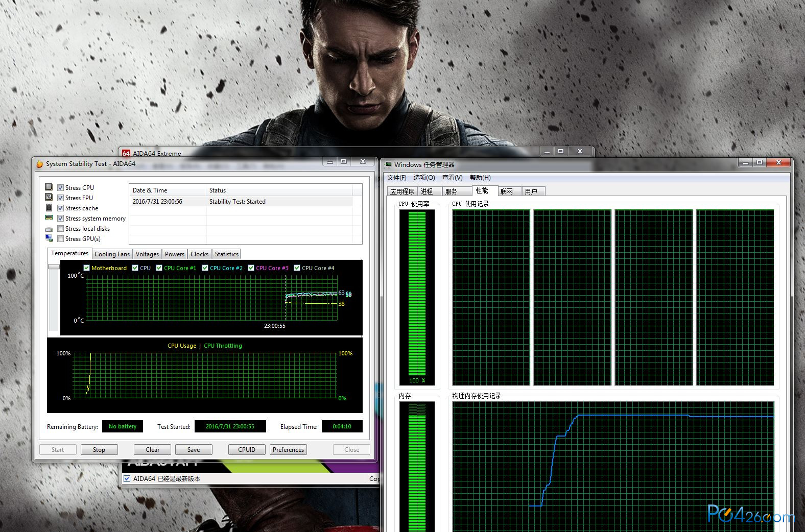Click the No battery status field
805x532 pixels.
pos(123,426)
